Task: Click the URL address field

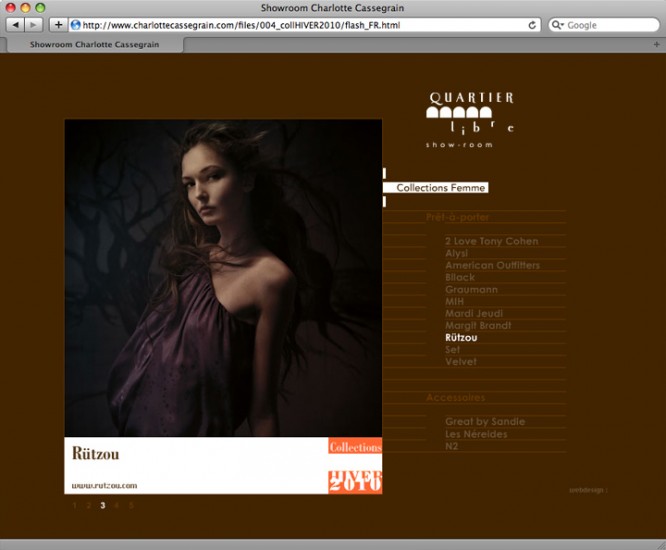Action: 300,24
